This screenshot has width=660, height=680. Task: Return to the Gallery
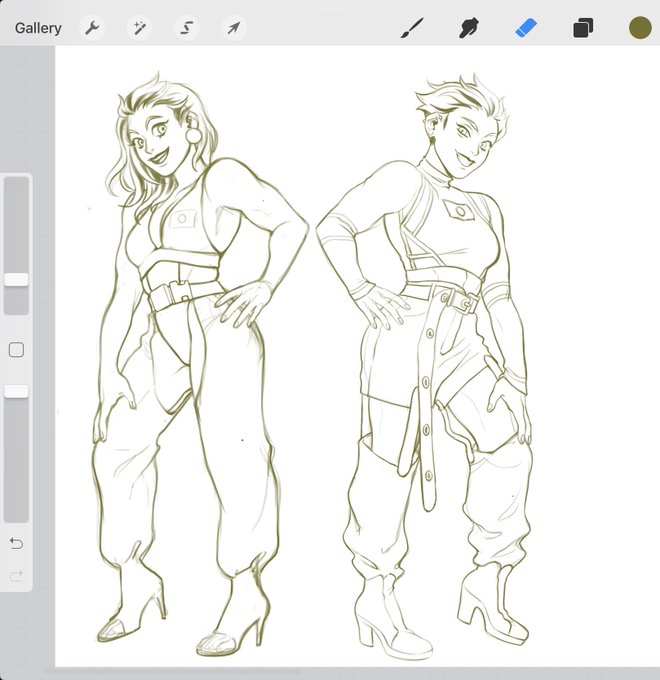(38, 28)
